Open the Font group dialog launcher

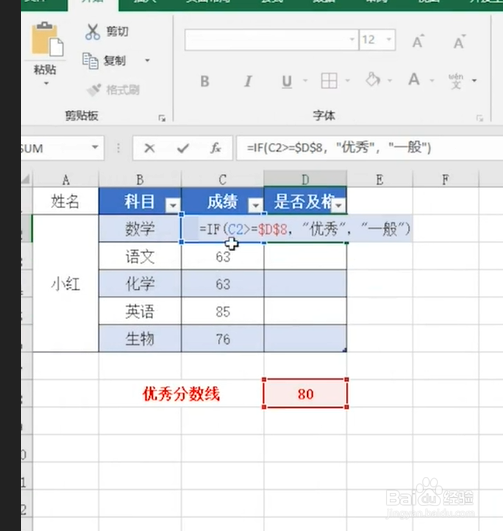point(480,118)
